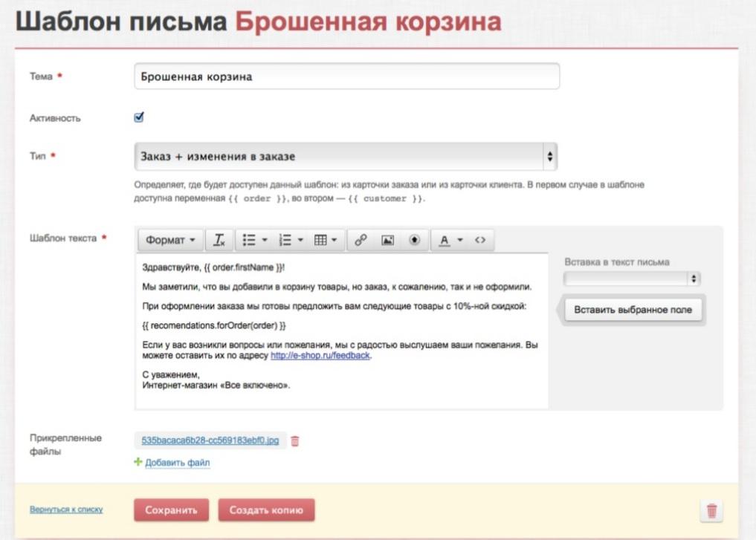Click the bulleted list icon
756x540 pixels.
(250, 240)
